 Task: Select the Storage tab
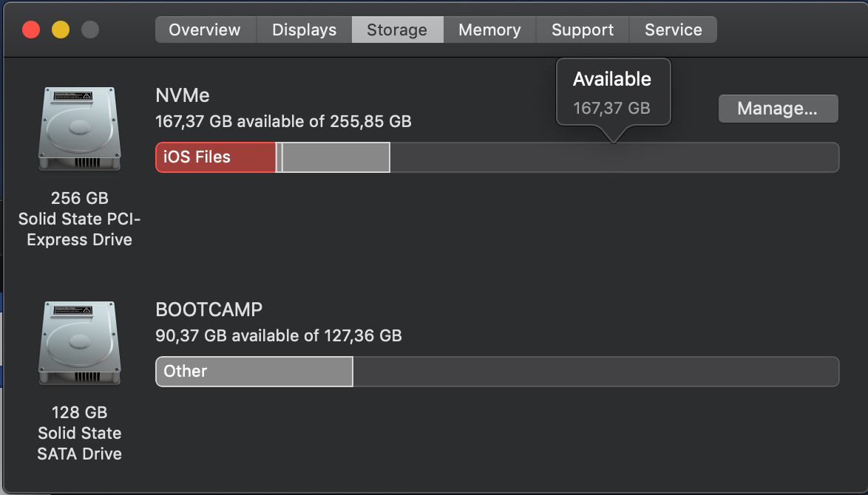(x=397, y=30)
